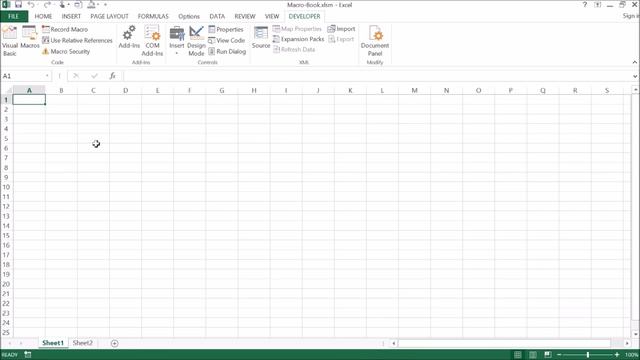Click Run Dialog
640x360 pixels.
[227, 51]
